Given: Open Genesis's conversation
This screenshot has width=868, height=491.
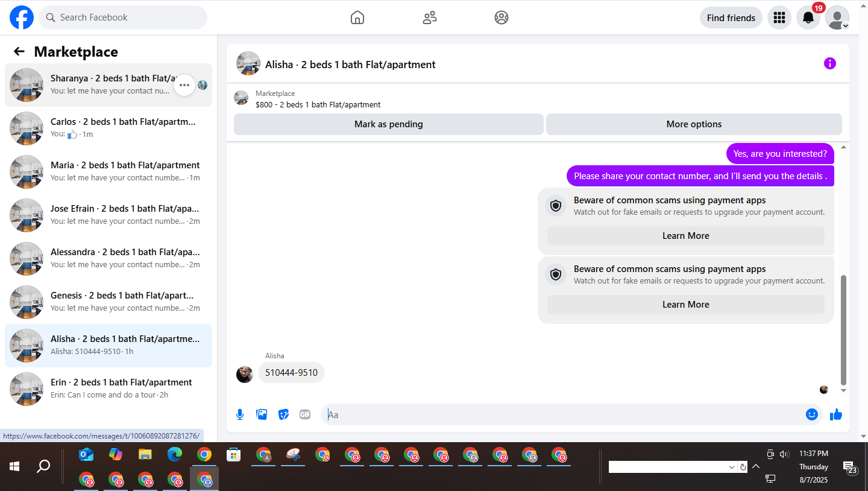Looking at the screenshot, I should [x=108, y=302].
